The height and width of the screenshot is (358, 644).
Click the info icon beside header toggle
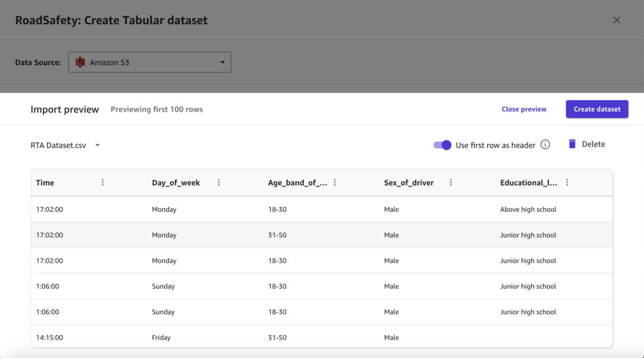545,145
